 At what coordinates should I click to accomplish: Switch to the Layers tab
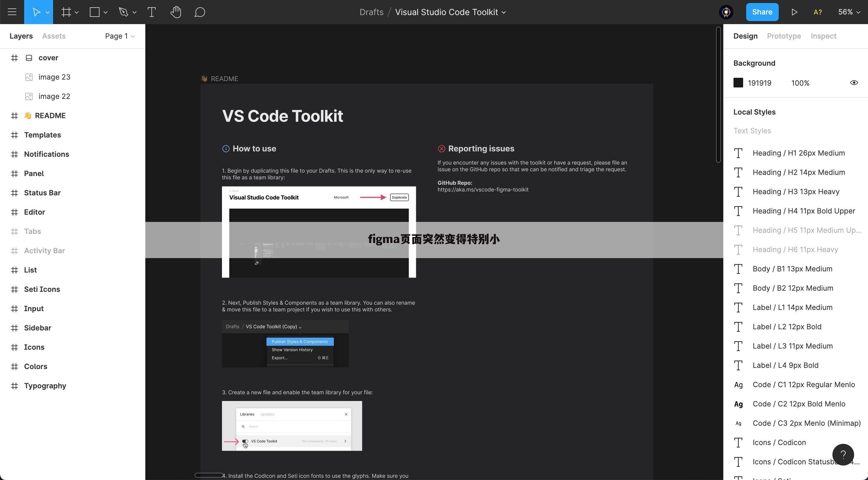click(x=21, y=36)
